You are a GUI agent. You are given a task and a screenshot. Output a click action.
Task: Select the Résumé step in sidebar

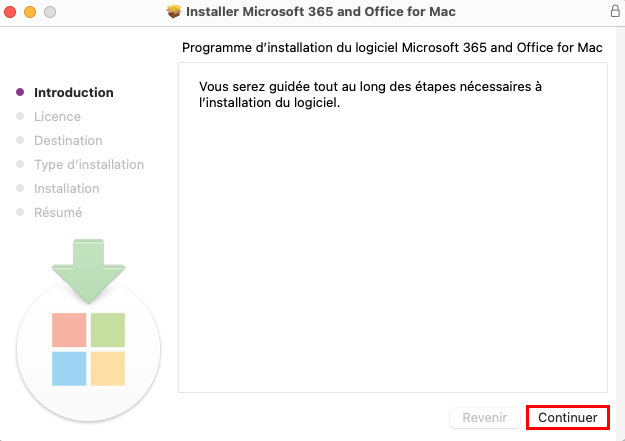coord(58,212)
